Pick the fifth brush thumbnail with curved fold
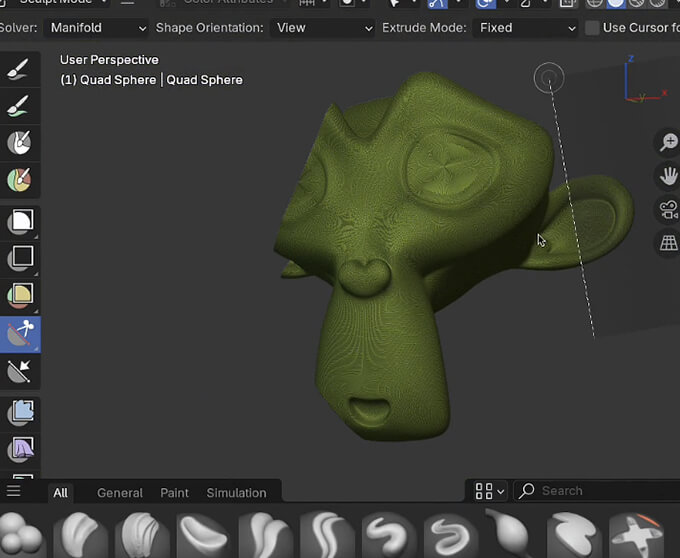680x558 pixels. click(x=266, y=535)
